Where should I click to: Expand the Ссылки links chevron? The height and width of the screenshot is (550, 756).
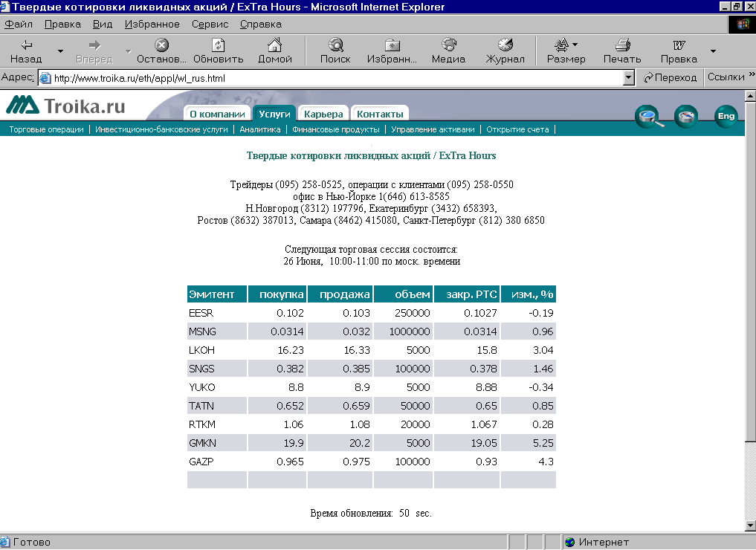[x=752, y=74]
